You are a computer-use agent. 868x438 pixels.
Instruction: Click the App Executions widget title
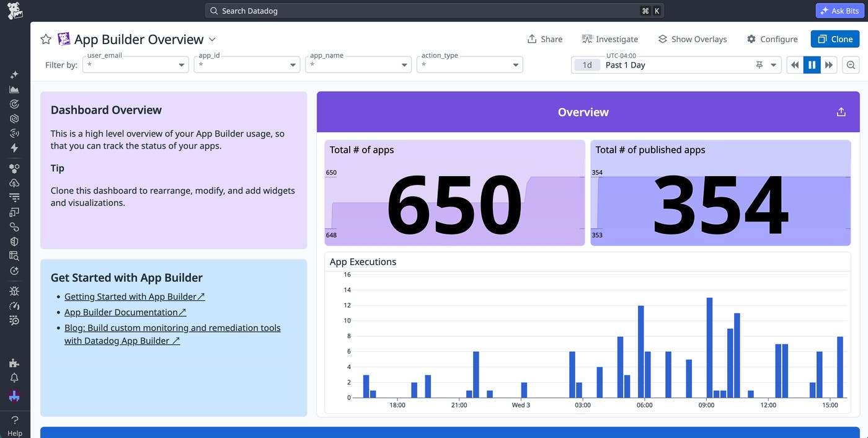tap(363, 262)
